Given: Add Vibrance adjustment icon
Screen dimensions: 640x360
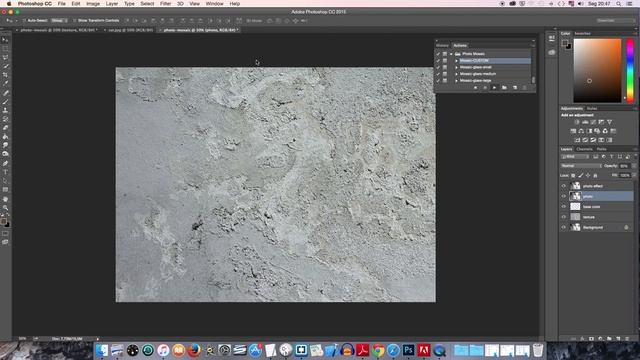Looking at the screenshot, I should point(609,122).
